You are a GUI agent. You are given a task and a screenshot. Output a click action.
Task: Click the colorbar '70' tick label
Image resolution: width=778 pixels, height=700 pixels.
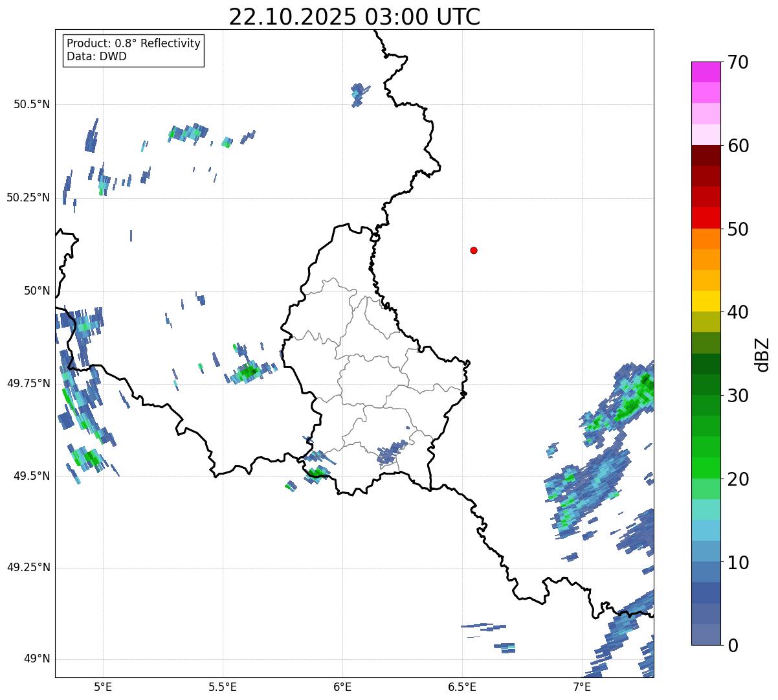pos(738,62)
